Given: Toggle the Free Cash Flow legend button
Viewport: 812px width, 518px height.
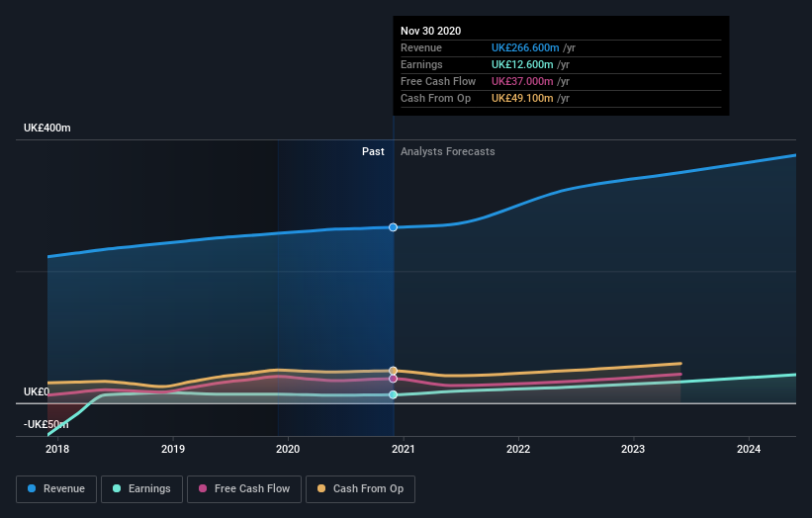Looking at the screenshot, I should pos(244,489).
